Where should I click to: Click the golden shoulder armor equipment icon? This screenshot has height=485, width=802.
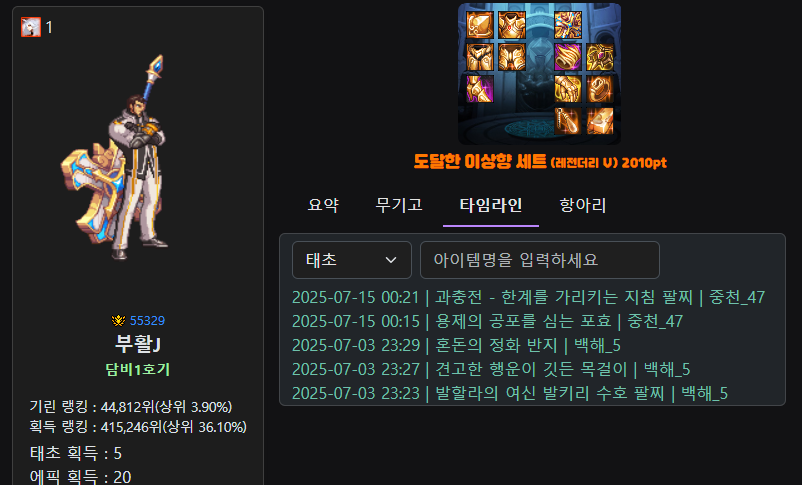point(480,25)
